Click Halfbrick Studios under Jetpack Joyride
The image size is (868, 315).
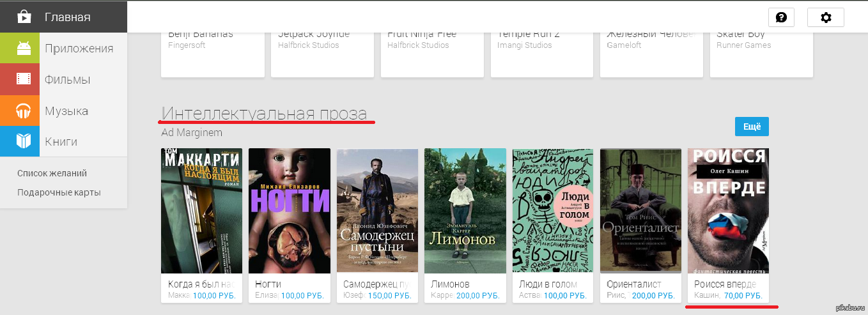308,45
